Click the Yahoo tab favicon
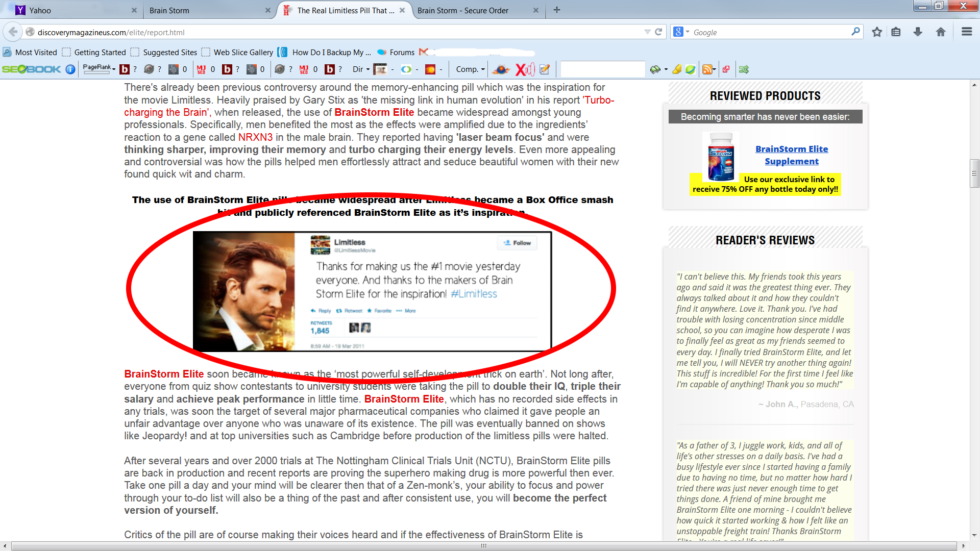The image size is (980, 551). pos(20,10)
